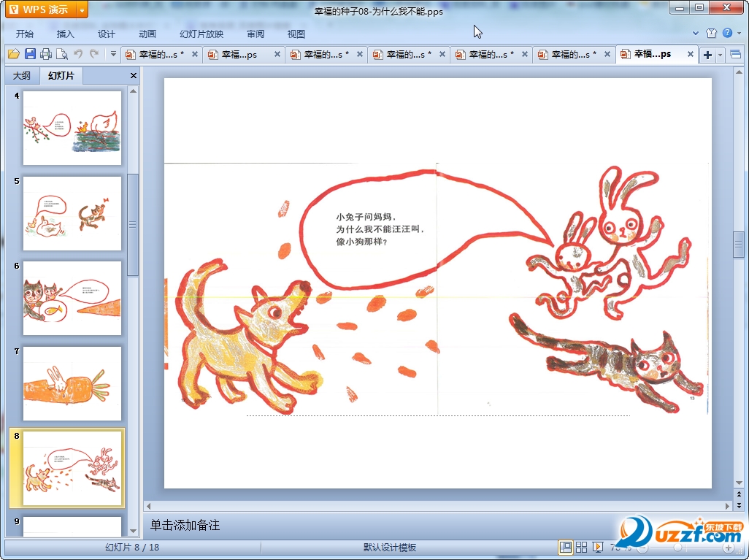Open the 审阅 ribbon tab
The width and height of the screenshot is (749, 560).
256,34
